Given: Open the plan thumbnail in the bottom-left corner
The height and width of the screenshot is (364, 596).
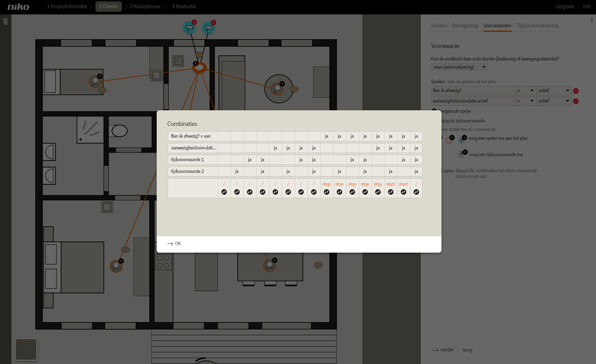Looking at the screenshot, I should (26, 349).
